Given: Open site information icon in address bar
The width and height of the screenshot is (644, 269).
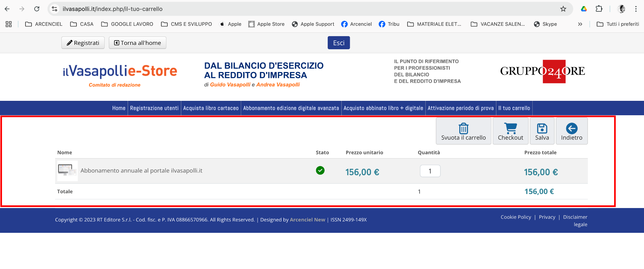Looking at the screenshot, I should pos(55,9).
